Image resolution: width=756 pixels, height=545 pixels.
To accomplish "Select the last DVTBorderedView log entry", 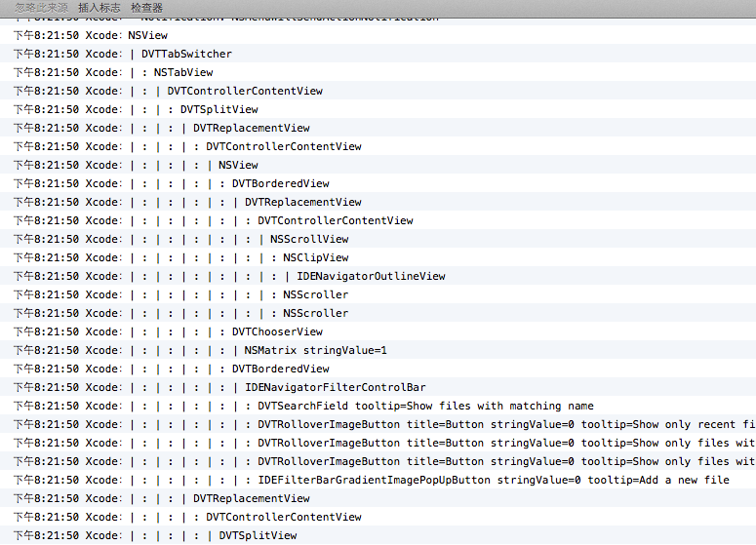I will (280, 369).
